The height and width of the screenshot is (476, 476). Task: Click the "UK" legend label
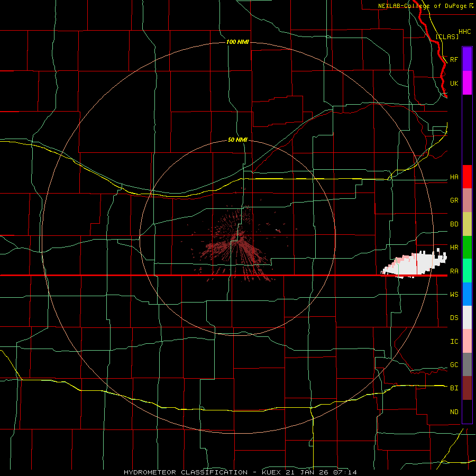(454, 83)
